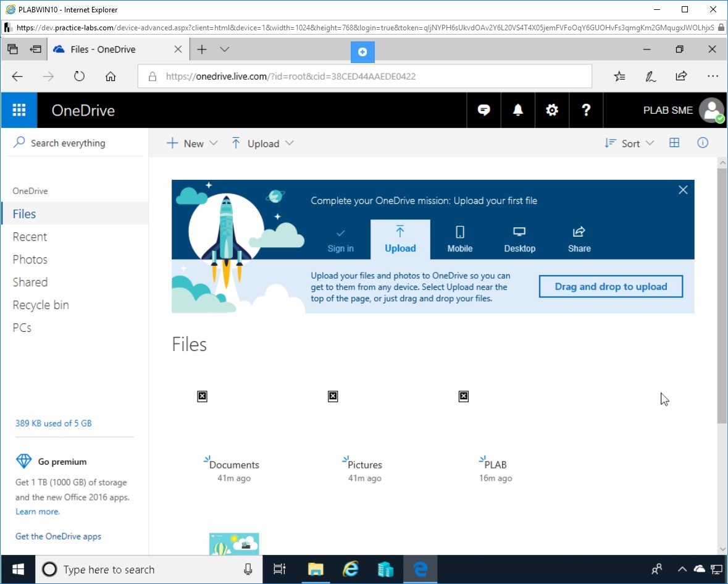Screen dimensions: 728x584
Task: Select the Sign in mission step
Action: 340,240
